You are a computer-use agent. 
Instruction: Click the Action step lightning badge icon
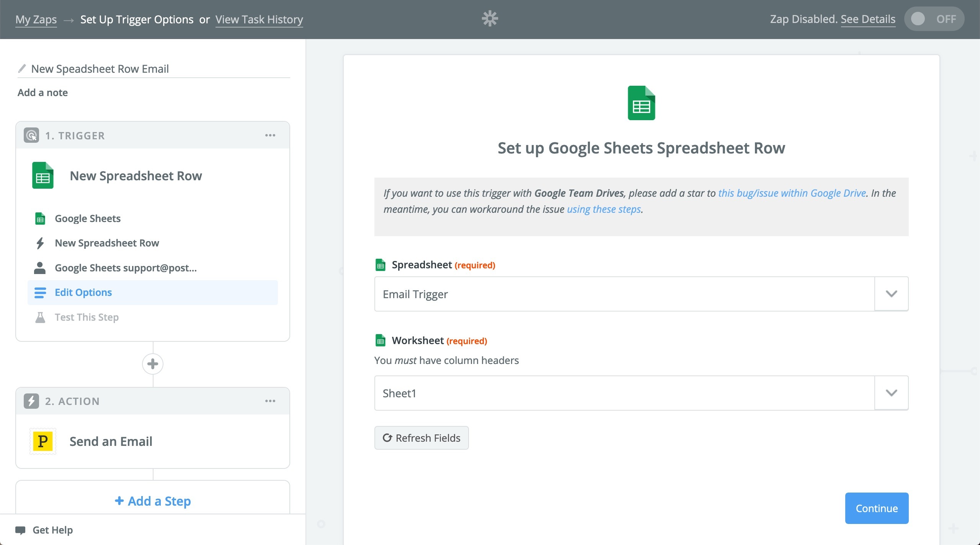31,401
